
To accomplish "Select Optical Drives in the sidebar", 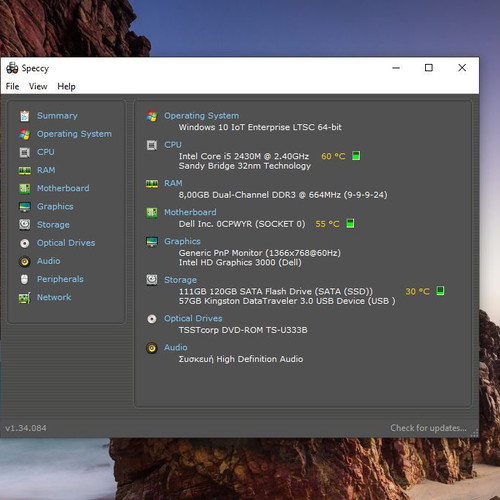I will coord(66,243).
